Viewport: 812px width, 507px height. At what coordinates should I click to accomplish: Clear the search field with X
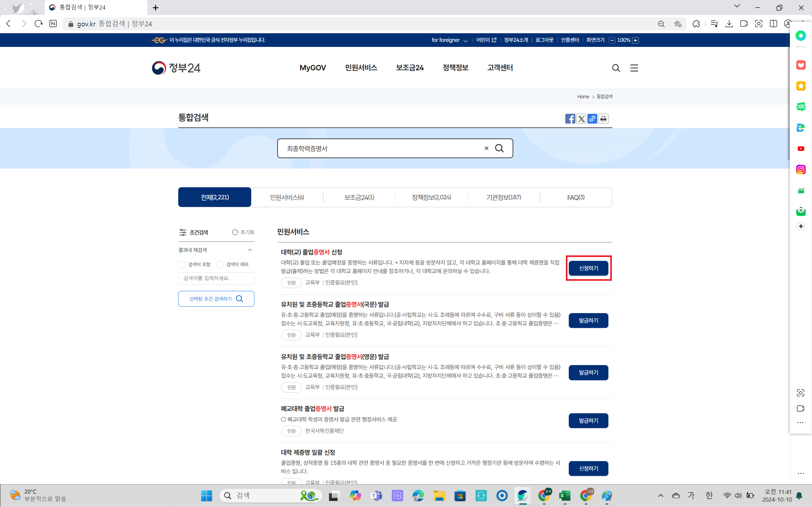pyautogui.click(x=486, y=148)
